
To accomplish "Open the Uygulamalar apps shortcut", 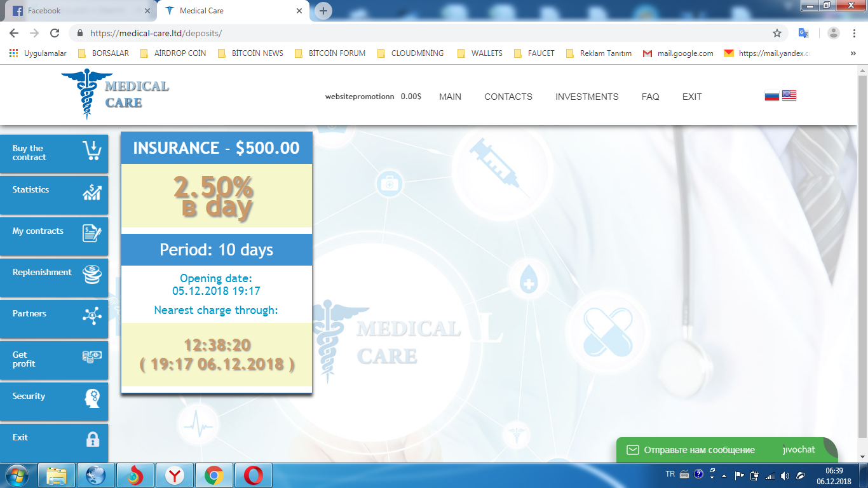I will click(37, 53).
